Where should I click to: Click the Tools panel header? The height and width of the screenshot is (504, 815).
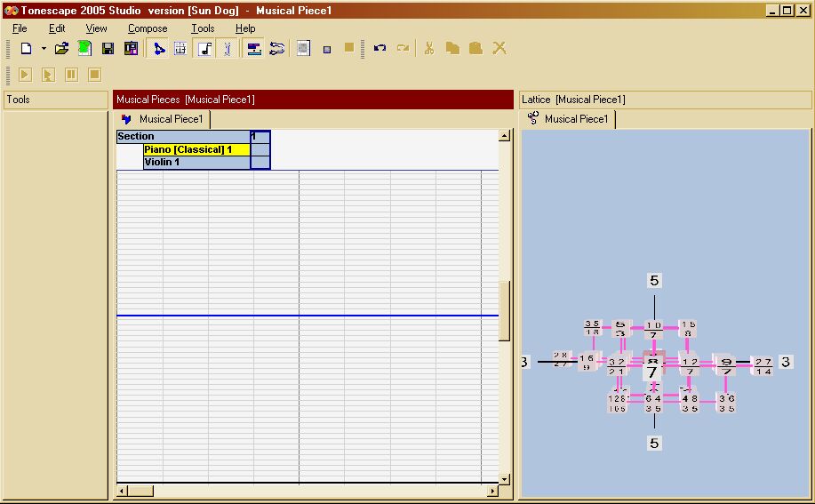point(56,100)
